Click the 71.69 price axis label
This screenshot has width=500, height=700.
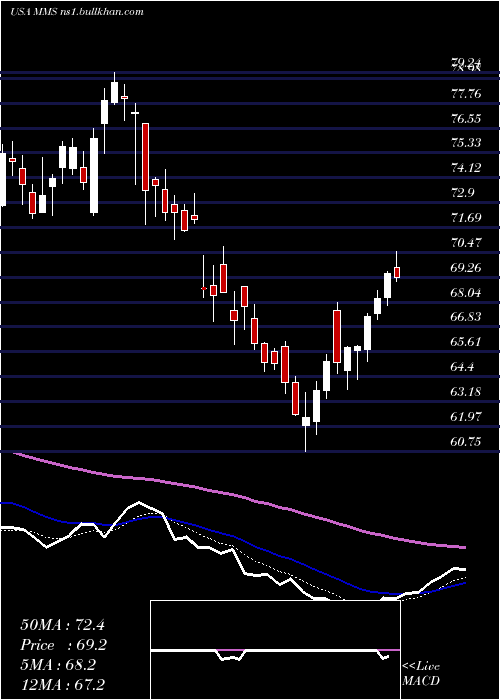click(x=466, y=218)
